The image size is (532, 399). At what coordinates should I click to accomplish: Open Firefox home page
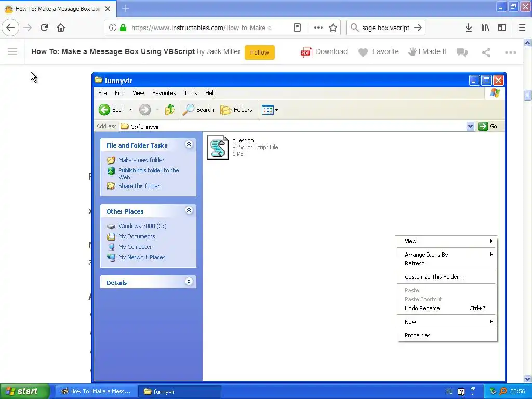click(x=61, y=28)
